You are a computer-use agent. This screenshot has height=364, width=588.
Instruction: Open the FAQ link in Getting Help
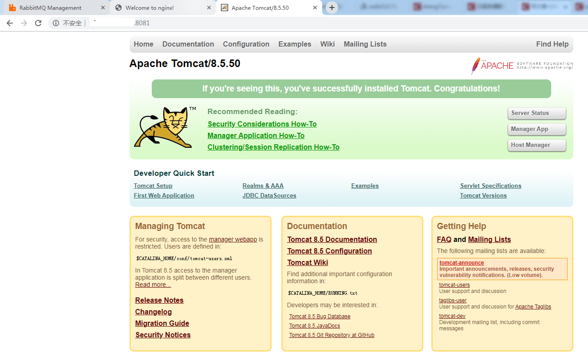pyautogui.click(x=444, y=240)
